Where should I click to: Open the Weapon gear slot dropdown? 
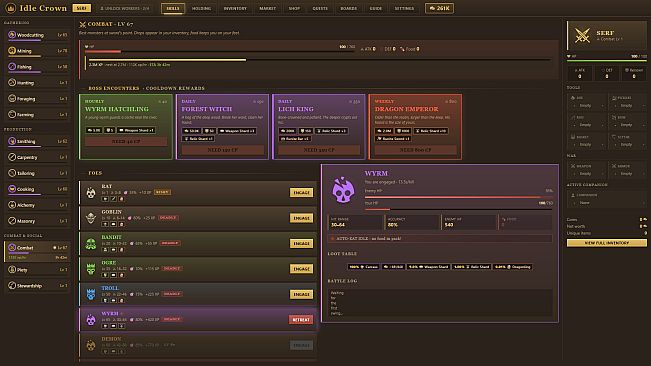587,173
